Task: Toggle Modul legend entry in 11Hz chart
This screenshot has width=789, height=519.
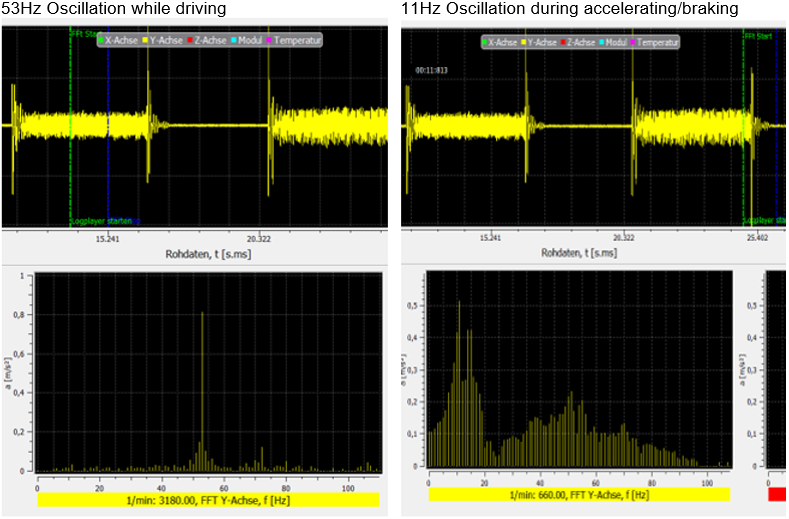Action: 613,42
